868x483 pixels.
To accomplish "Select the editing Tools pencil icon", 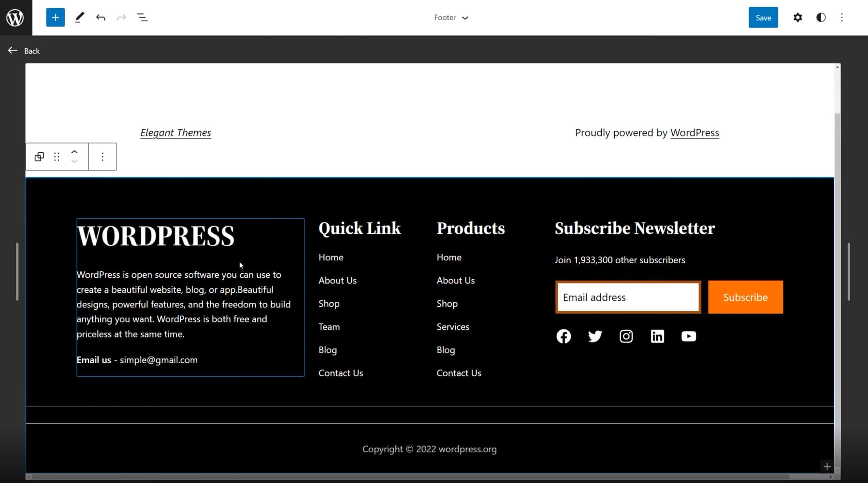I will coord(80,17).
